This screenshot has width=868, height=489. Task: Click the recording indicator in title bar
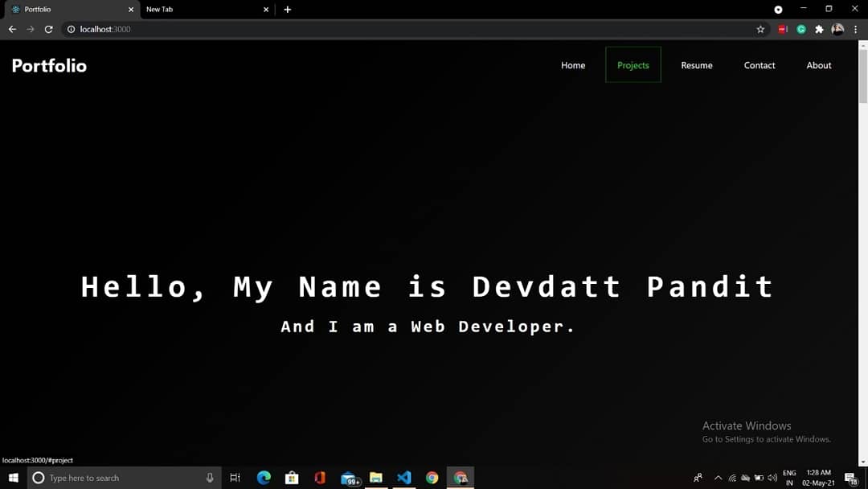pos(778,10)
